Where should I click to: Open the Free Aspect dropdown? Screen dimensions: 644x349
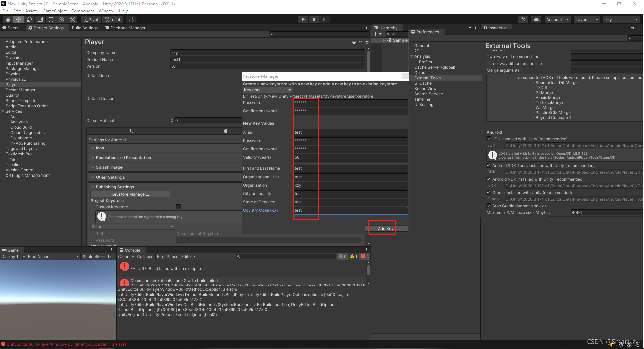pos(53,256)
